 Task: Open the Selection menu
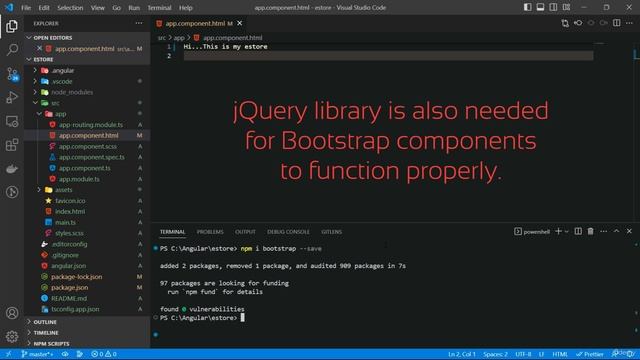tap(70, 7)
